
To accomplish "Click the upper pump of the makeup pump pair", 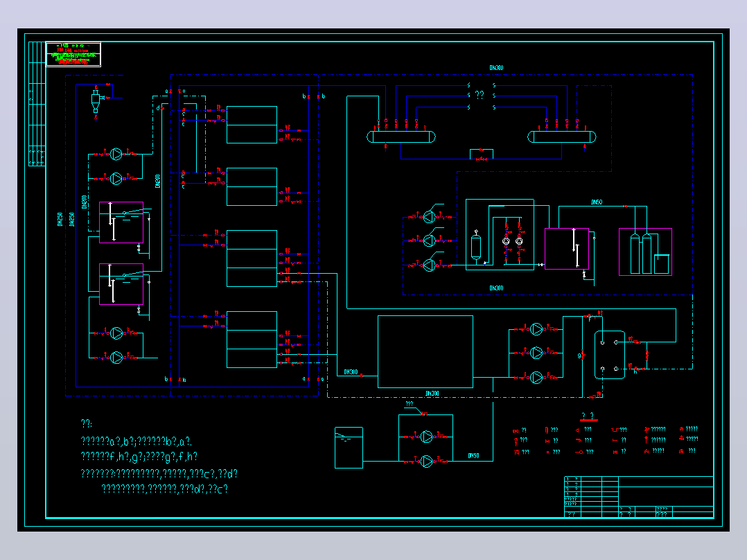I will coord(426,437).
